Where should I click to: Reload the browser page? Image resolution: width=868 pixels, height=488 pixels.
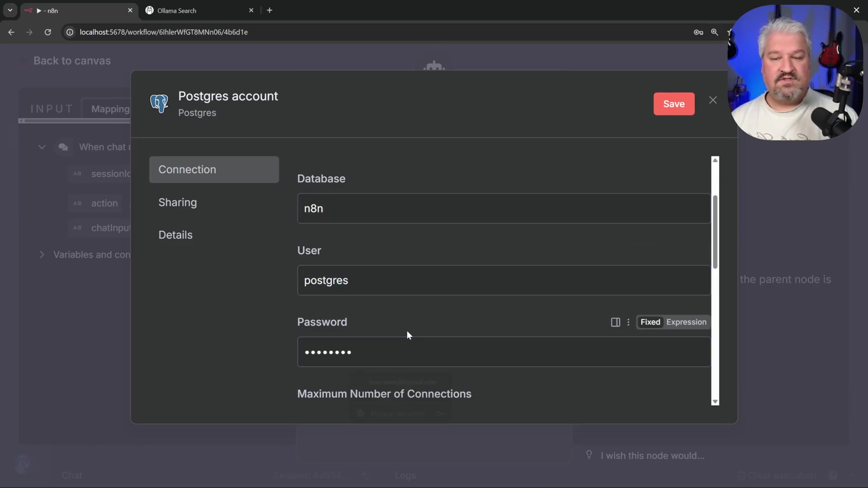47,32
